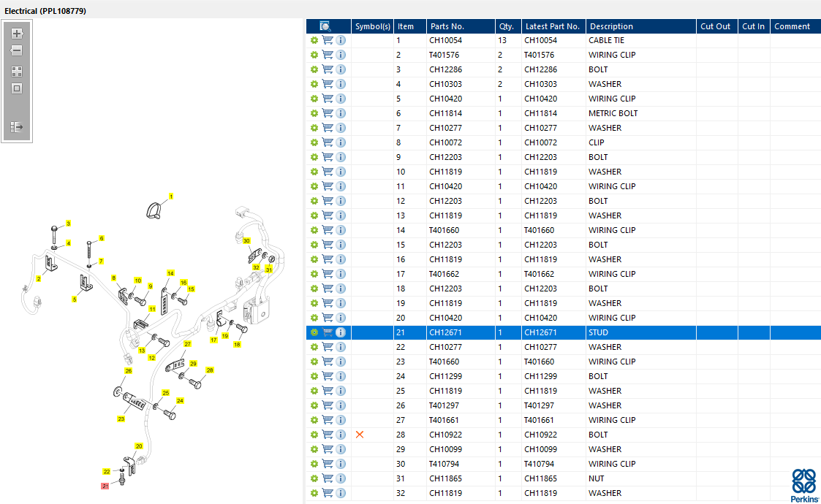Click green gear icon for item 28 BOLT
Image resolution: width=821 pixels, height=504 pixels.
pos(314,435)
